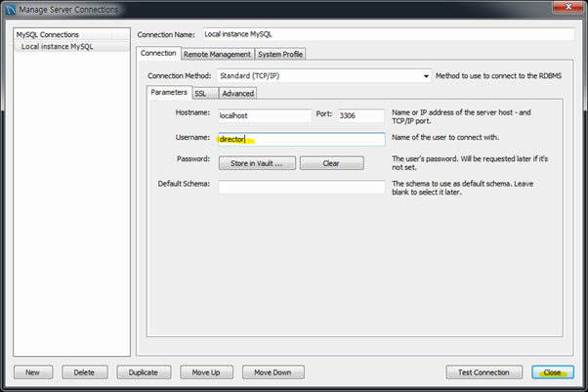Screen dimensions: 588x392
Task: Clear the stored password
Action: tap(331, 163)
